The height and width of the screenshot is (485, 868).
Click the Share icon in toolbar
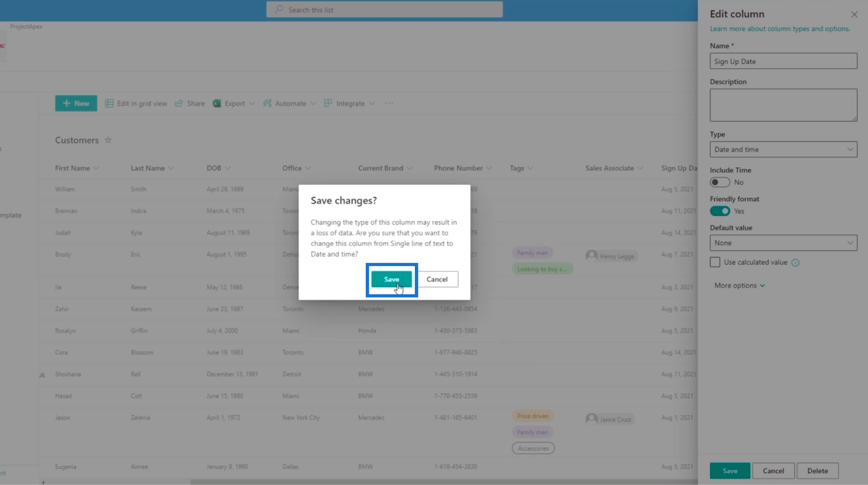[x=178, y=103]
